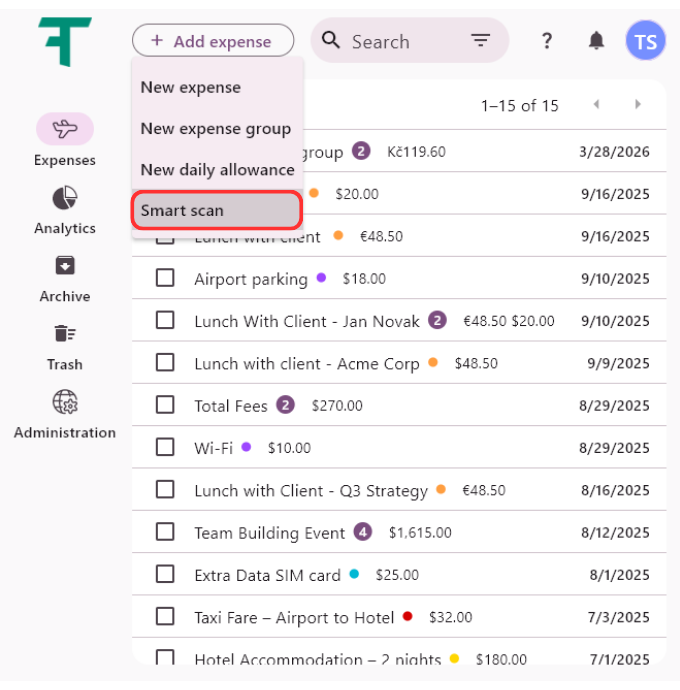Open the TS user avatar menu
This screenshot has height=690, width=680.
point(645,41)
